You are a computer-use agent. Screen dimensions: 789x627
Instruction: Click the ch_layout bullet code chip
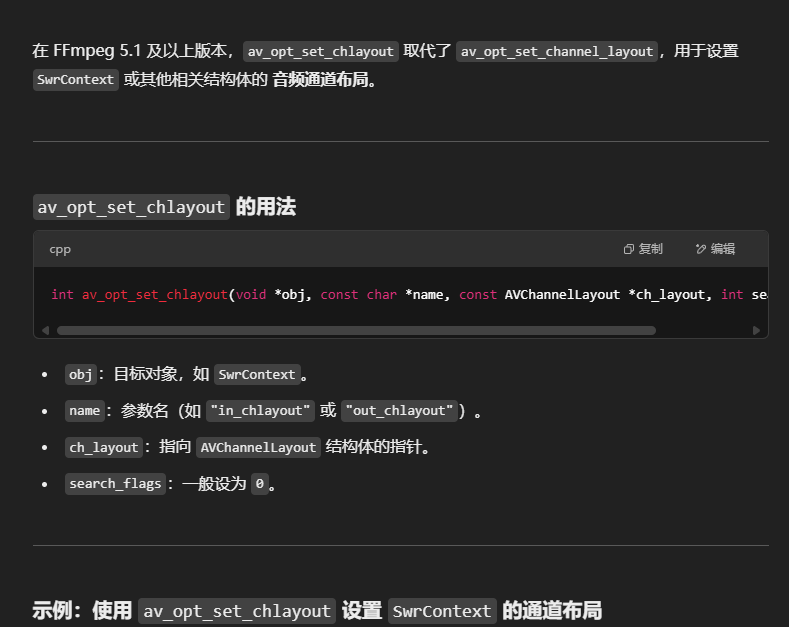tap(103, 448)
